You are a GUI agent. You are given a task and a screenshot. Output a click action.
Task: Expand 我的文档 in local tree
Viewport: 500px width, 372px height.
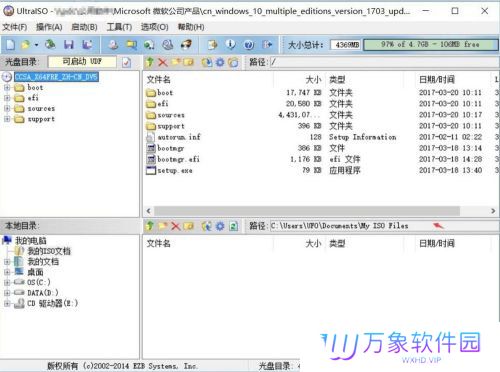[x=7, y=262]
